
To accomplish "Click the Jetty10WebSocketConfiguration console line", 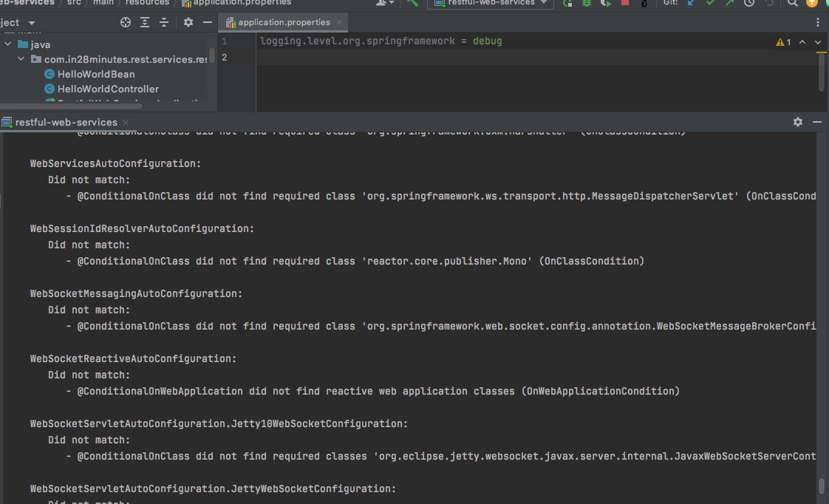I will click(x=219, y=423).
